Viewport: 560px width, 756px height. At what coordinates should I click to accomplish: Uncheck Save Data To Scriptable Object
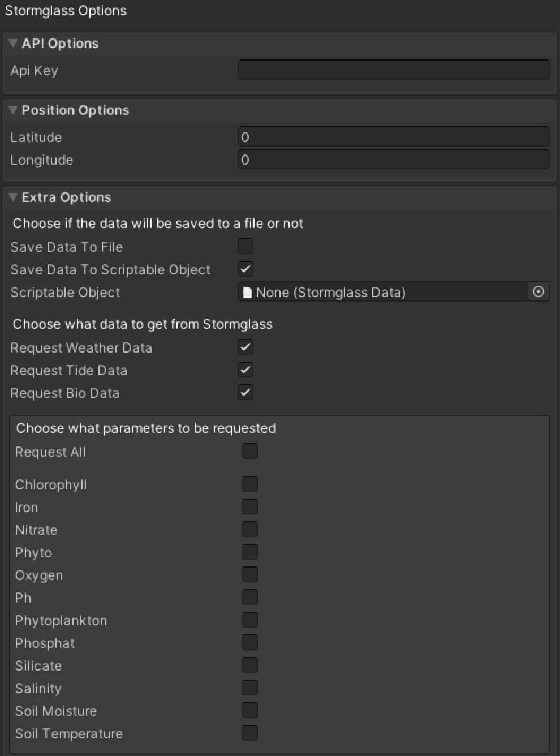[x=245, y=269]
